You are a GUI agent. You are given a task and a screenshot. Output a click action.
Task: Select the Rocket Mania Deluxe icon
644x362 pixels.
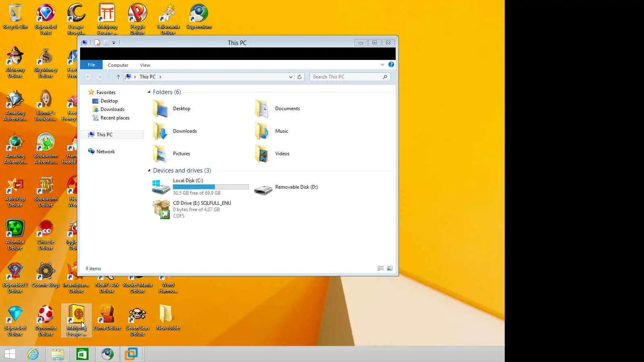point(138,284)
